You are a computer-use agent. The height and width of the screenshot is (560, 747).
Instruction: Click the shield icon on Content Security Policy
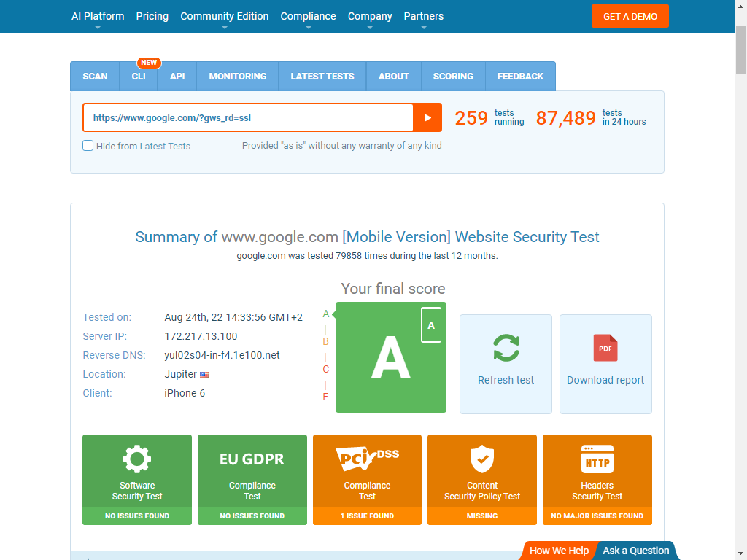coord(482,459)
